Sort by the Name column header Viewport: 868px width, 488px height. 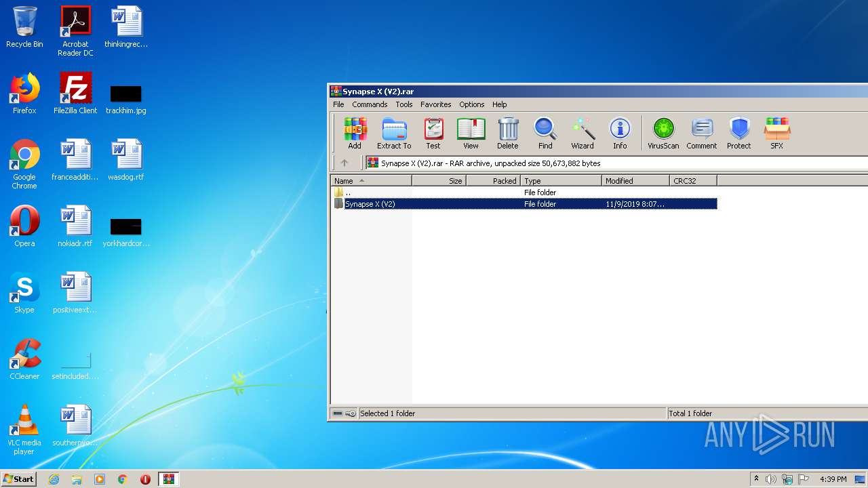click(x=371, y=181)
